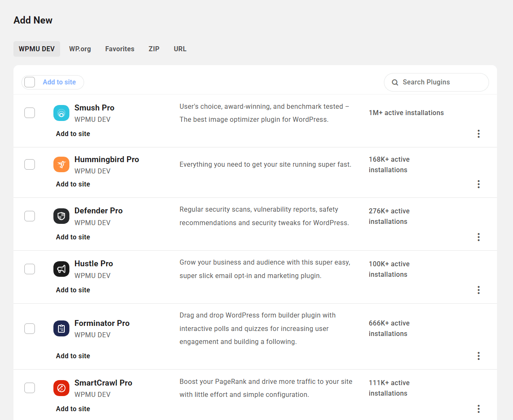Add Hummingbird Pro to site
Image resolution: width=513 pixels, height=420 pixels.
click(x=73, y=184)
